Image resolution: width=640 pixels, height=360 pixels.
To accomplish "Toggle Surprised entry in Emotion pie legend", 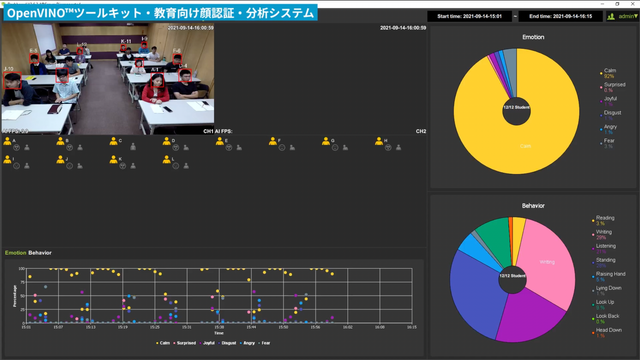I will (x=613, y=87).
